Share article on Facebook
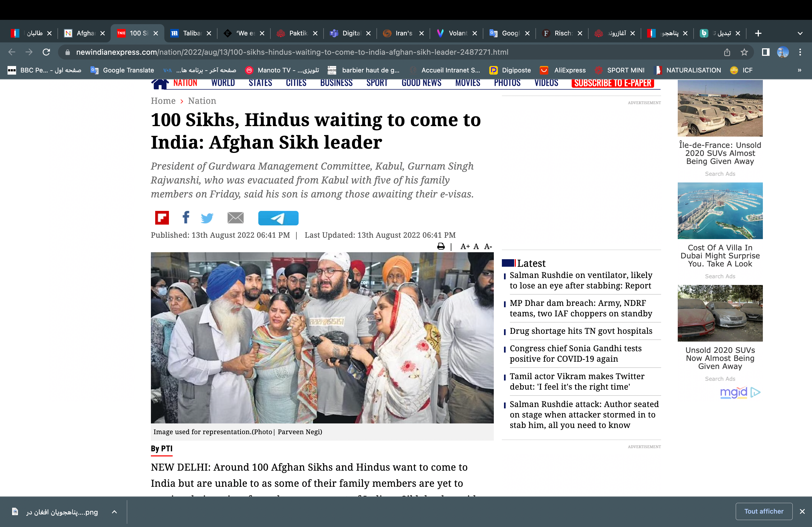Screen dimensions: 812x527 [186, 217]
